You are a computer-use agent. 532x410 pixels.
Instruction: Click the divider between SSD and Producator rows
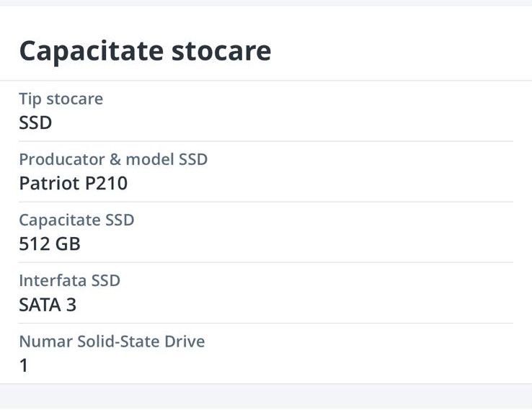[x=266, y=141]
